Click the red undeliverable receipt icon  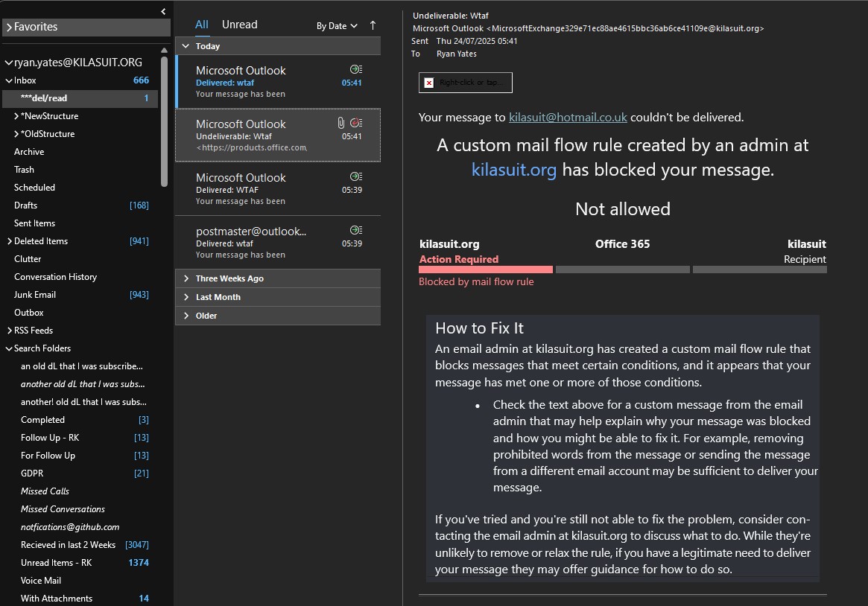point(355,123)
